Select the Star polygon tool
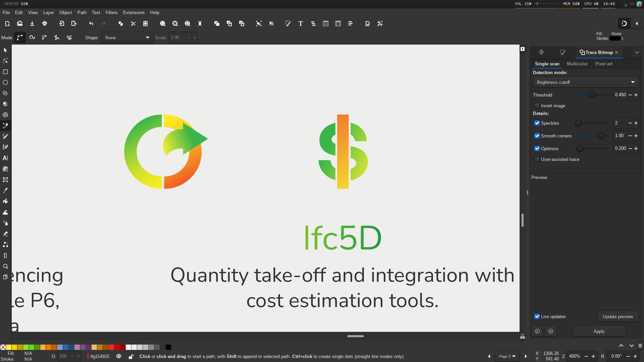644x362 pixels. pyautogui.click(x=5, y=93)
